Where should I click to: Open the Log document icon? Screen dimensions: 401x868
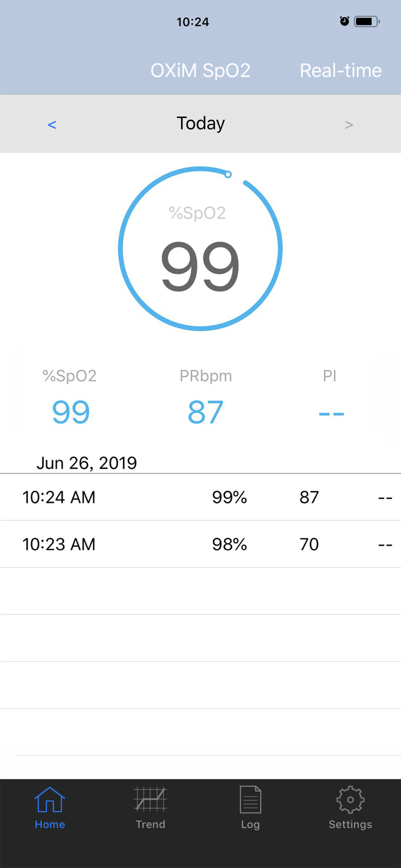(x=250, y=799)
